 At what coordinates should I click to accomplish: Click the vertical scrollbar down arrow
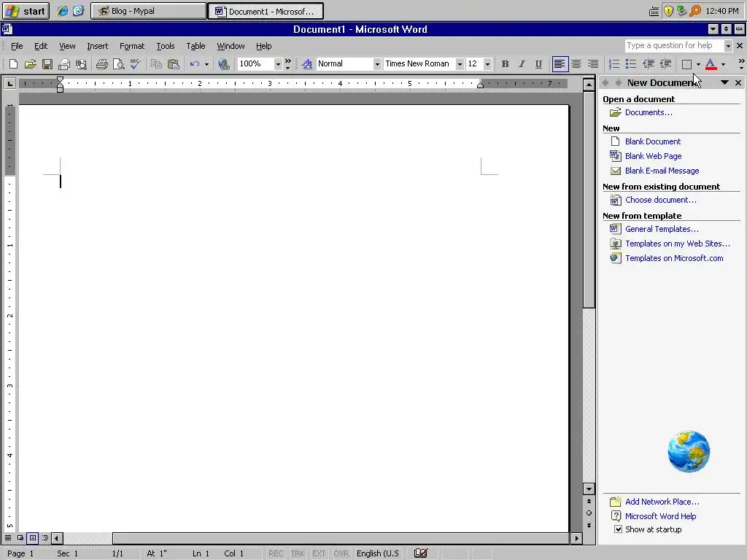point(589,489)
